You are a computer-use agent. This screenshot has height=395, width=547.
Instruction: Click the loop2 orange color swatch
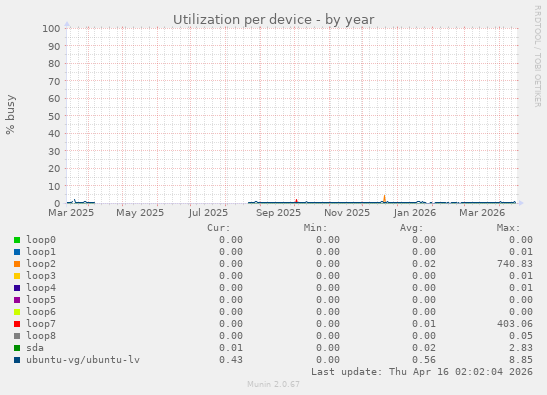17,264
